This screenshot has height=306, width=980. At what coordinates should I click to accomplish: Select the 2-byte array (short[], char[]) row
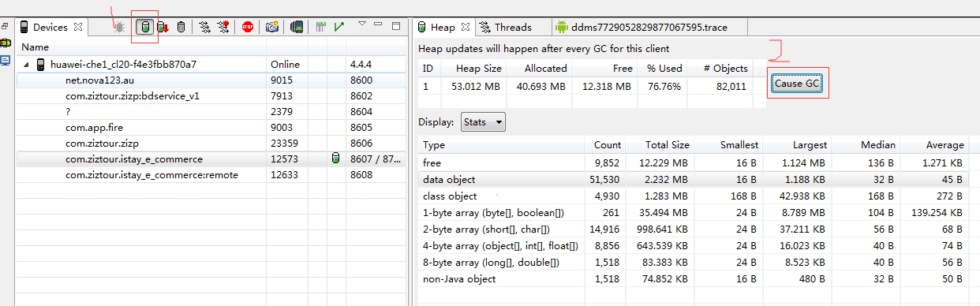(694, 229)
